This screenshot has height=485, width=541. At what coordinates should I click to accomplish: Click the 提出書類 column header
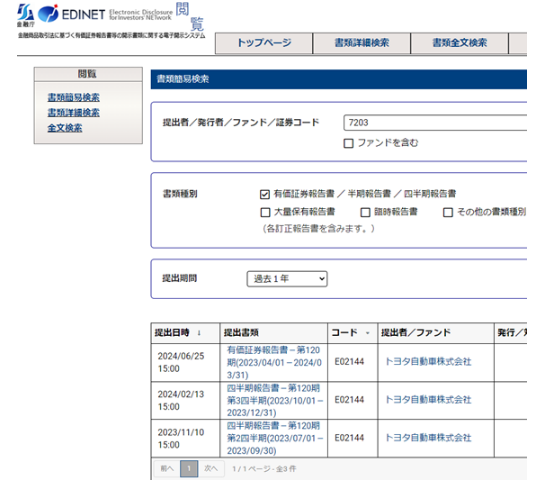click(274, 333)
